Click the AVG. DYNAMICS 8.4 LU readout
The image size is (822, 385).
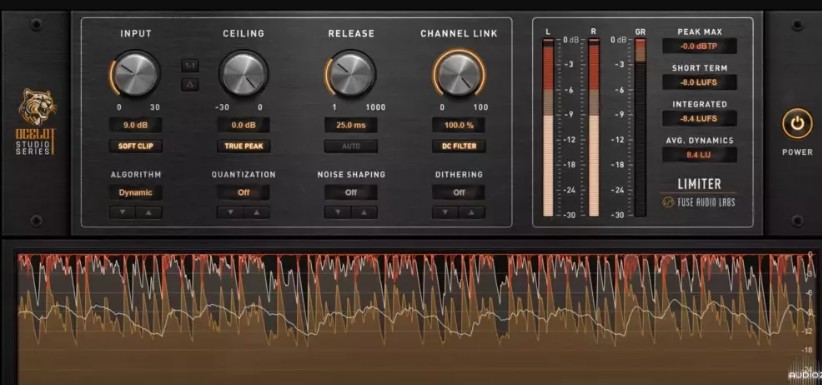click(699, 155)
